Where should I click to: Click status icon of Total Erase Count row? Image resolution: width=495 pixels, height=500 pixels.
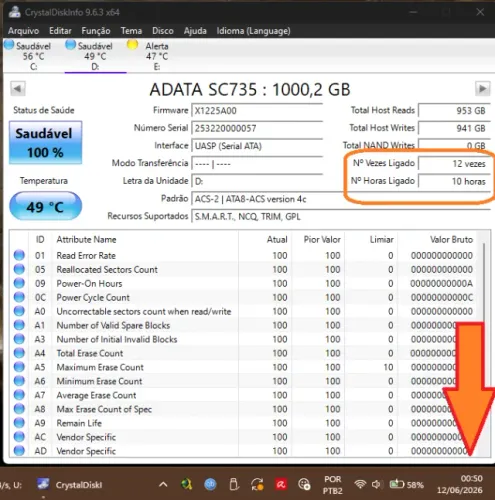19,353
